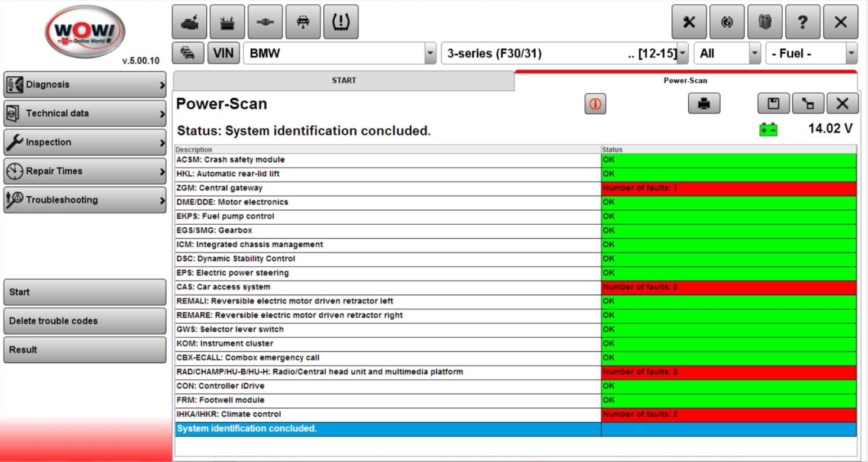The image size is (868, 462).
Task: Select ZGM: Central gateway row
Action: pos(516,188)
